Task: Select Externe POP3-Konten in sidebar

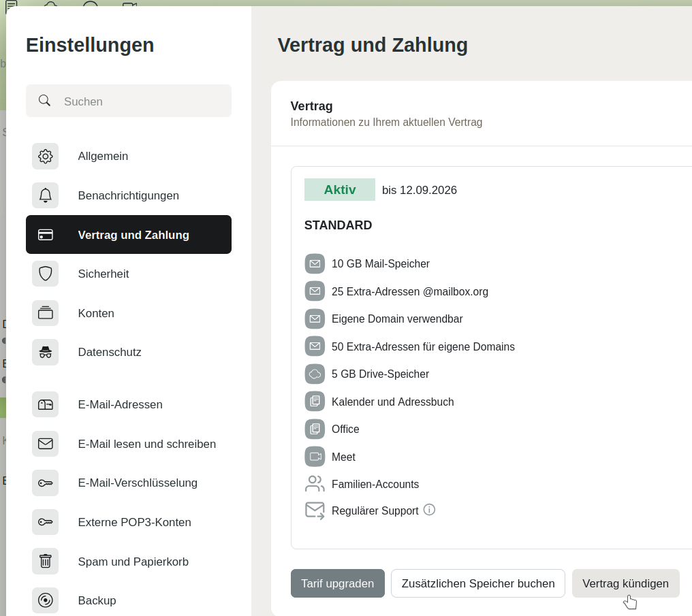Action: click(x=134, y=522)
